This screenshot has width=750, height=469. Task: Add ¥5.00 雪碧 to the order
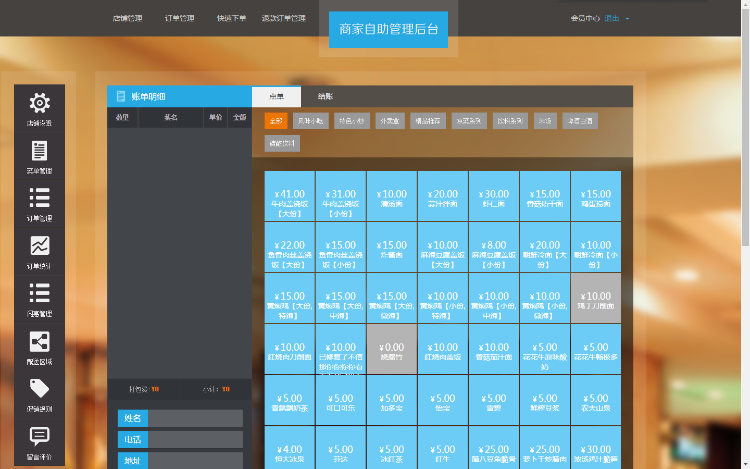coord(494,400)
